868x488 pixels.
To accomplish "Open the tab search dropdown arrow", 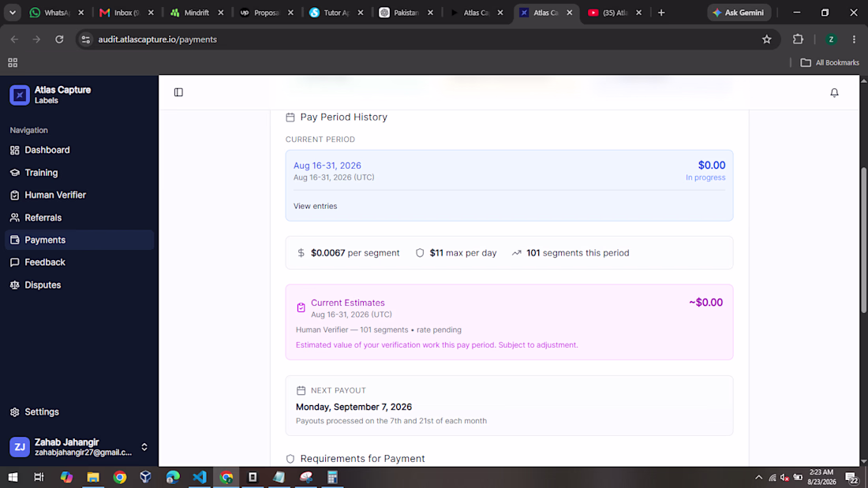I will pyautogui.click(x=12, y=13).
